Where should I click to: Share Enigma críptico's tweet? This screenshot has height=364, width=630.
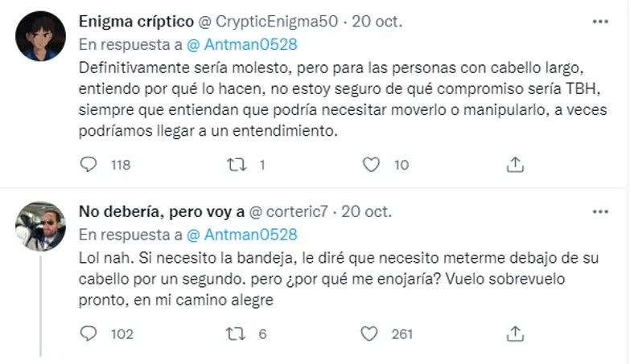(515, 165)
